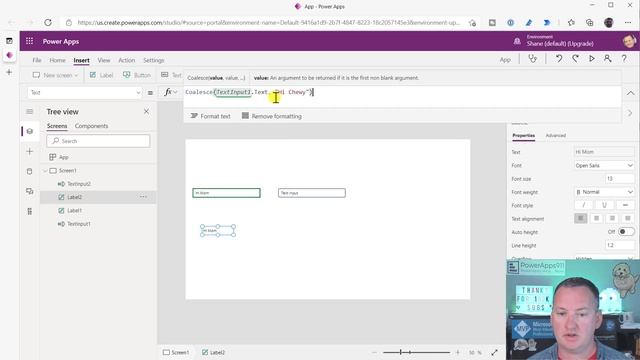The image size is (640, 360).
Task: Set text alignment to center
Action: coord(596,218)
